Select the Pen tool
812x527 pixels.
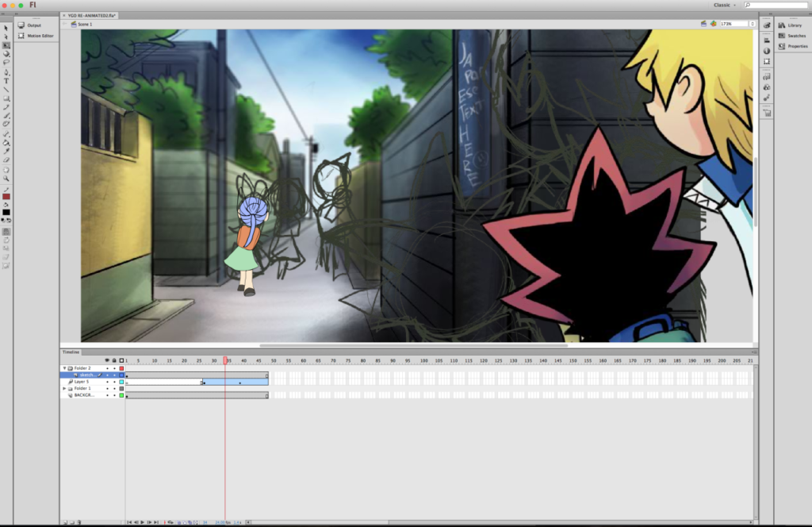point(6,72)
